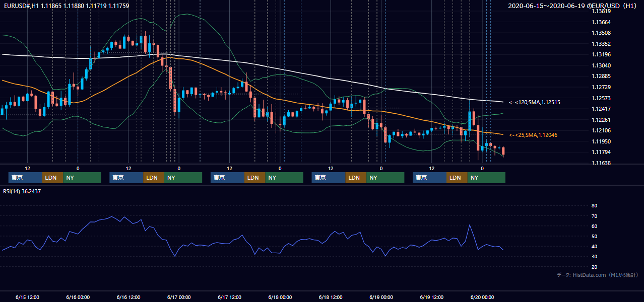Click the RSI scale value 60
644x302 pixels.
[594, 226]
